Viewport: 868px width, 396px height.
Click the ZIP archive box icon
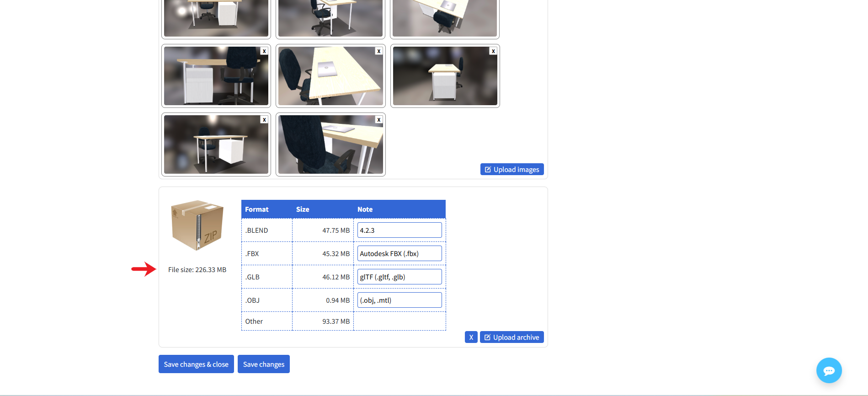197,225
